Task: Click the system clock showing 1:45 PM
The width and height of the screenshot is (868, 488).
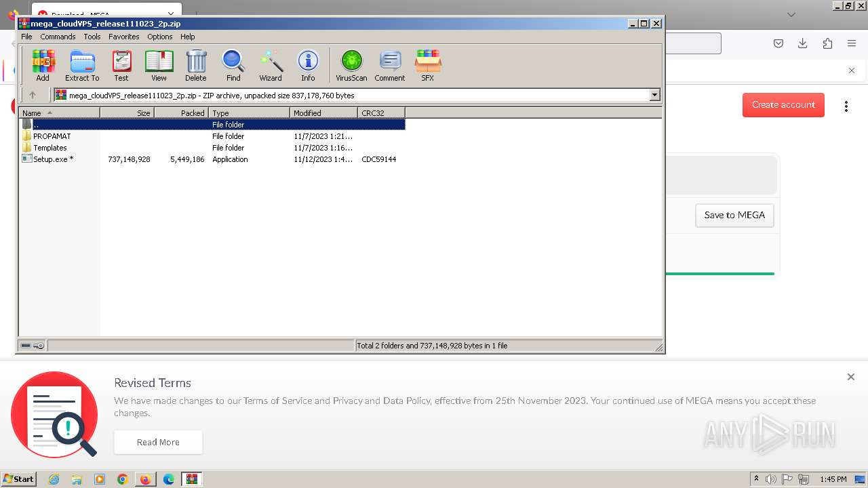Action: coord(833,479)
